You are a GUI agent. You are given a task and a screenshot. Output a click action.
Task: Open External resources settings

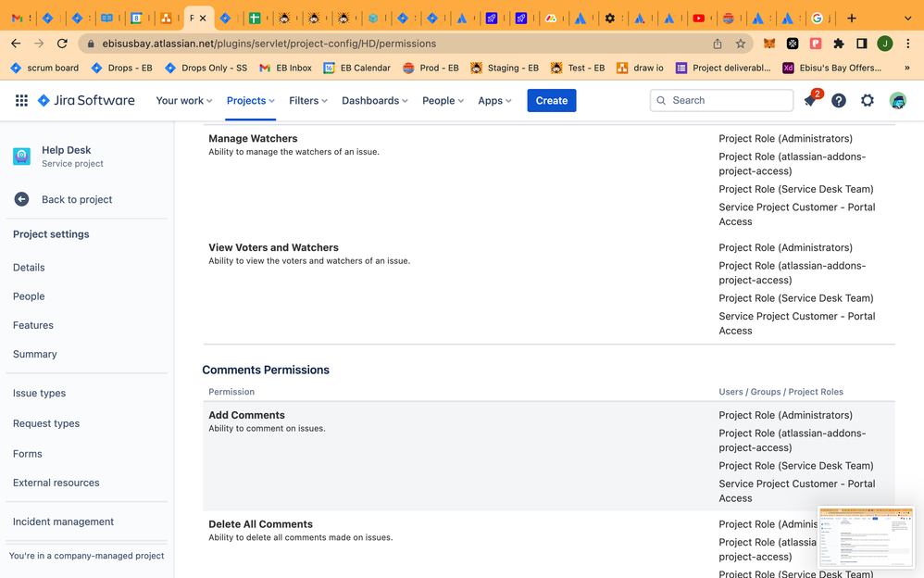click(x=56, y=483)
